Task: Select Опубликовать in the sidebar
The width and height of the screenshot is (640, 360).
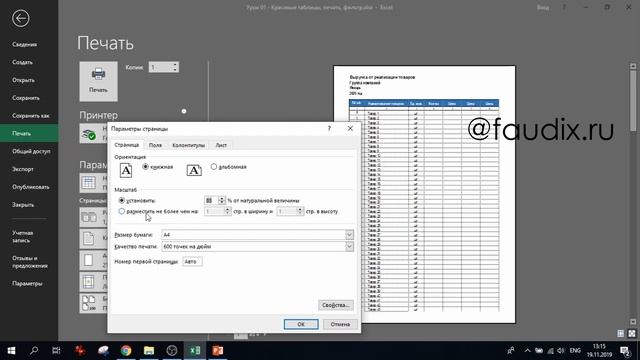Action: pyautogui.click(x=31, y=187)
